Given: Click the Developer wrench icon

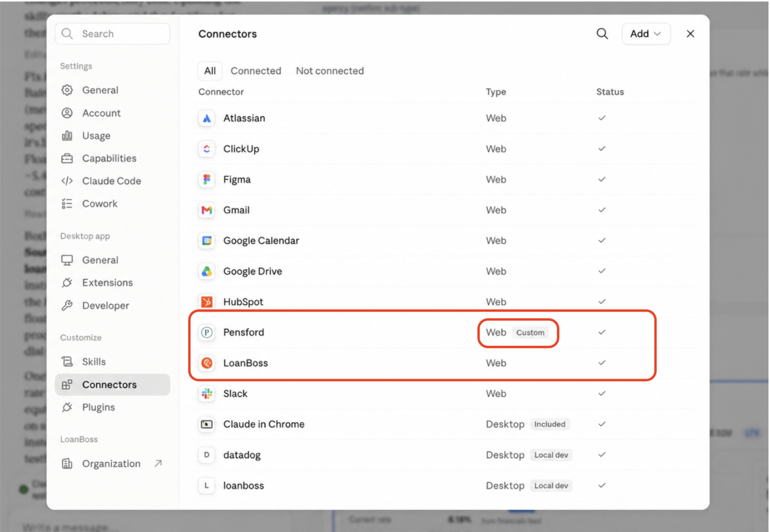Looking at the screenshot, I should pyautogui.click(x=67, y=306).
